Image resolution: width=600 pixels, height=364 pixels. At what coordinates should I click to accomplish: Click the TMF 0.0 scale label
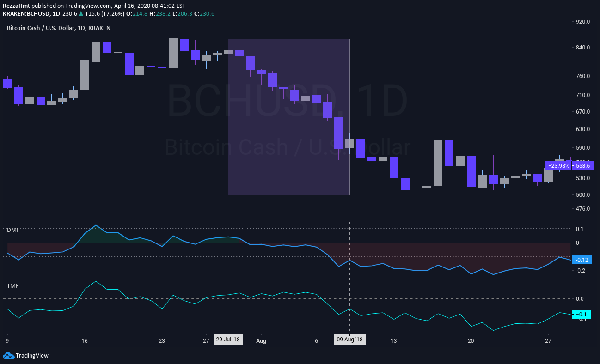click(x=580, y=299)
